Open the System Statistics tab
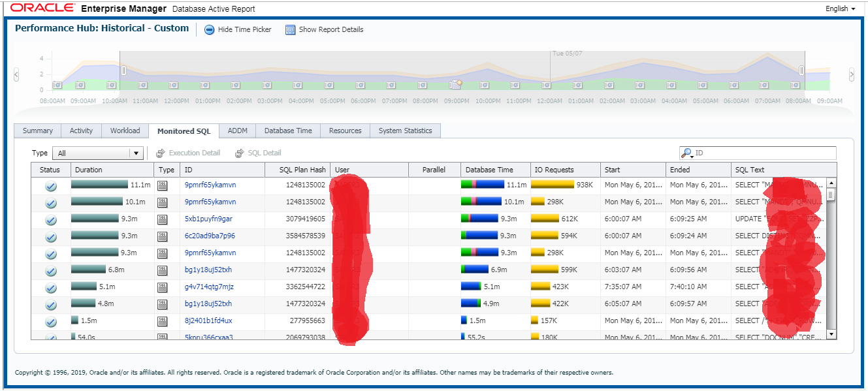Viewport: 868px width, 391px height. (405, 131)
